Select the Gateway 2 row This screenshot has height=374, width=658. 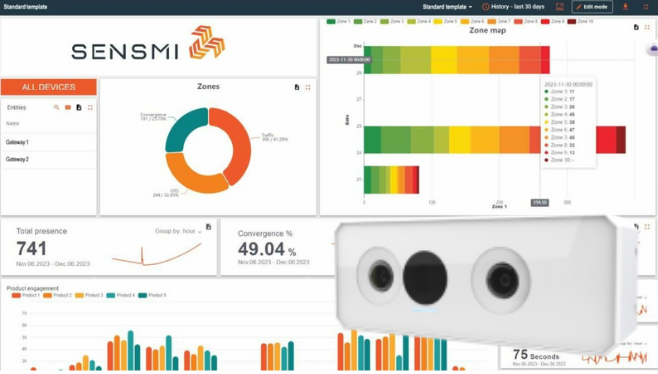pyautogui.click(x=49, y=160)
